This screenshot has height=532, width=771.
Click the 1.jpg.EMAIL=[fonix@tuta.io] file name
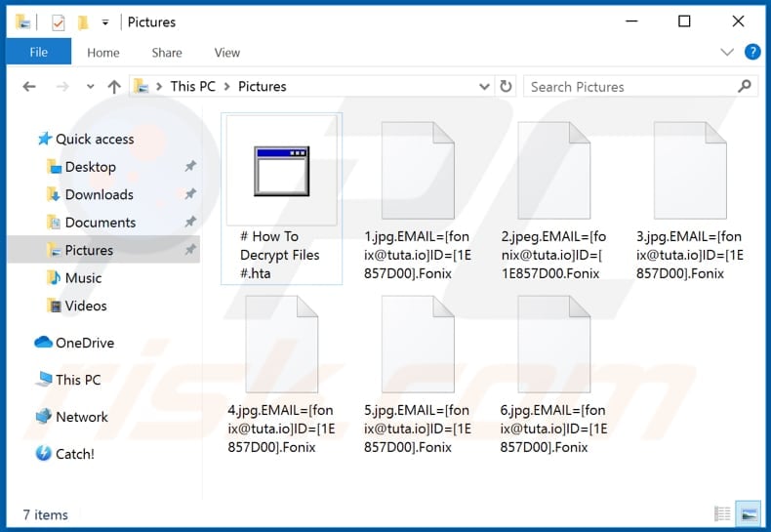[418, 255]
